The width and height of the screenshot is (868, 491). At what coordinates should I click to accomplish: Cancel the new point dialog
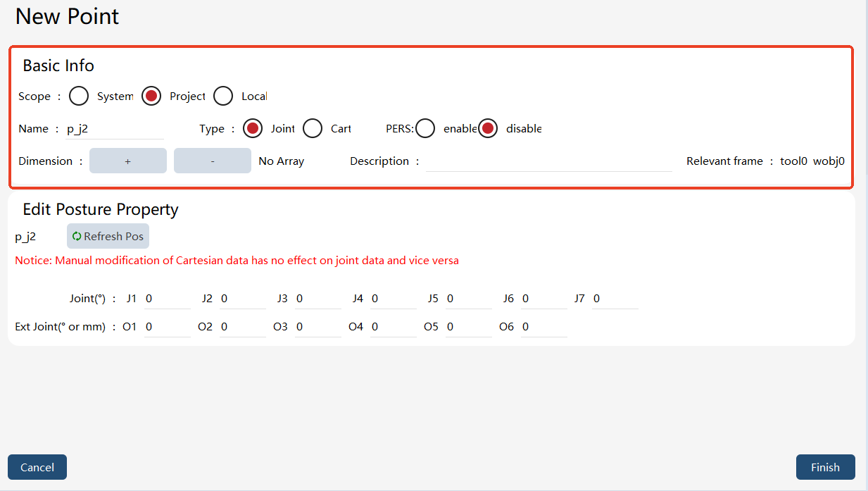37,467
